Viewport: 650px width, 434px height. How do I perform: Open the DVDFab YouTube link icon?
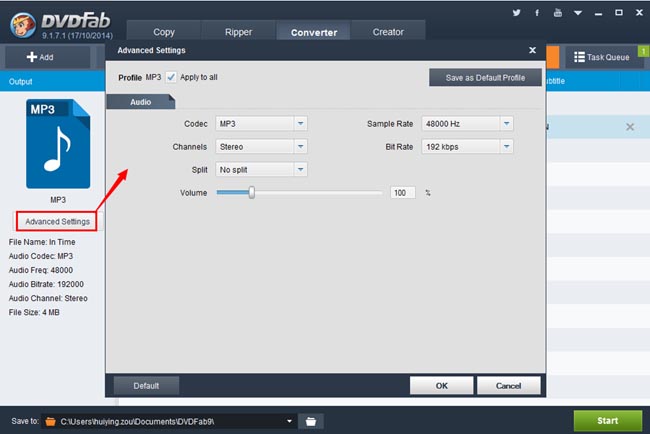pyautogui.click(x=558, y=12)
